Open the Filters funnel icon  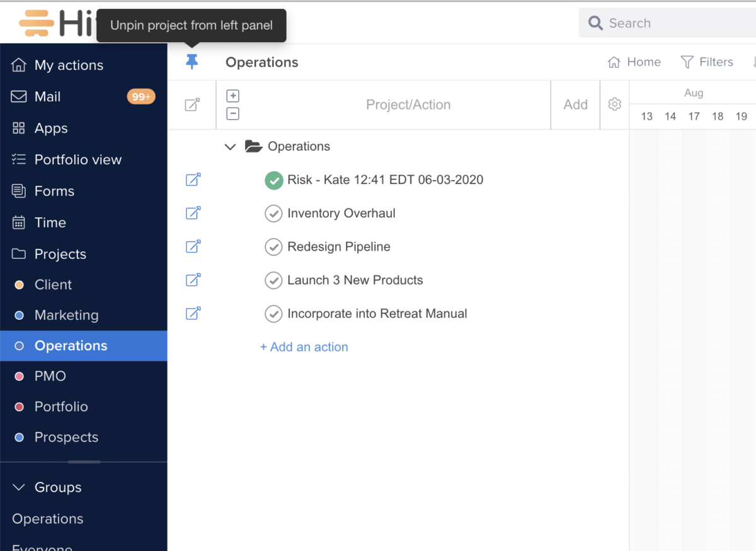687,62
